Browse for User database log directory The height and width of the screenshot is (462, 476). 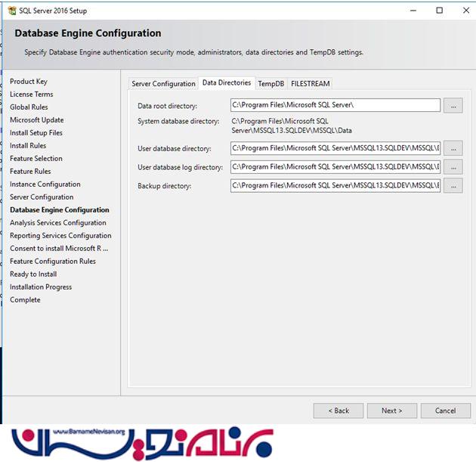tap(453, 167)
